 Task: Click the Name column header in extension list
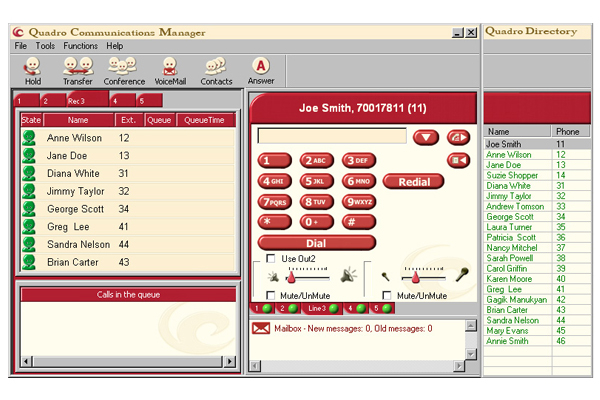[78, 120]
